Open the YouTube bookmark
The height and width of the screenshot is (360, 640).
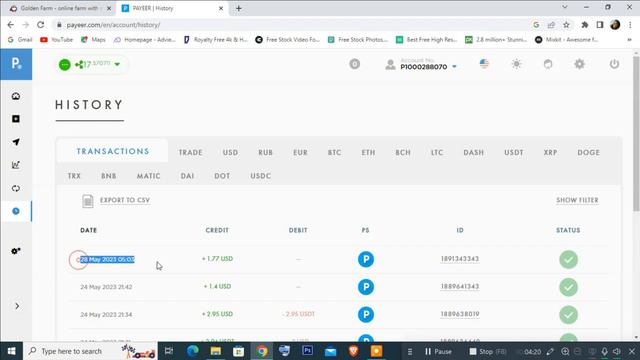coord(56,40)
